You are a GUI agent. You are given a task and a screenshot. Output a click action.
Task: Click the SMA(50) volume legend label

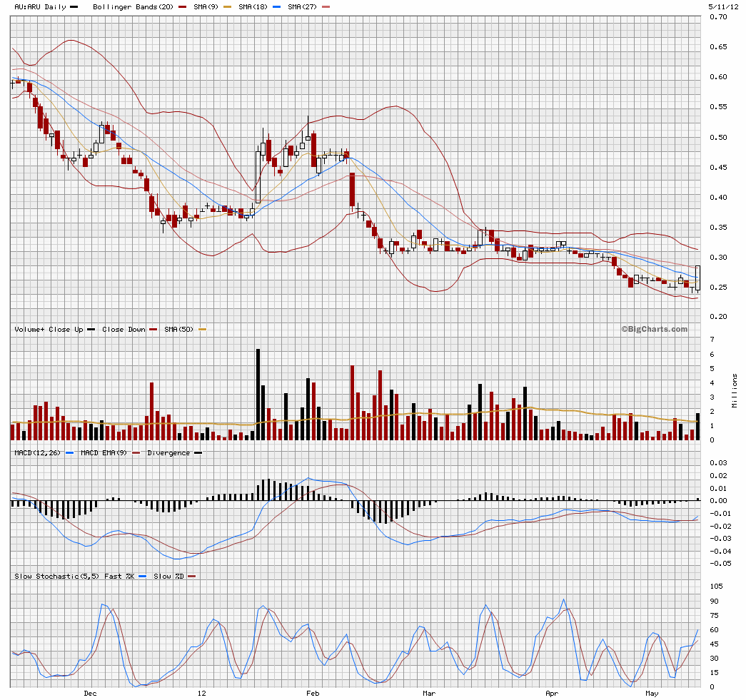point(179,329)
